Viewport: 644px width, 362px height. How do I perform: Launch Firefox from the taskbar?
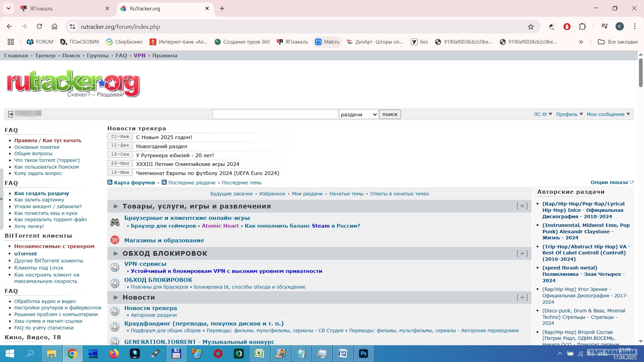tap(114, 354)
